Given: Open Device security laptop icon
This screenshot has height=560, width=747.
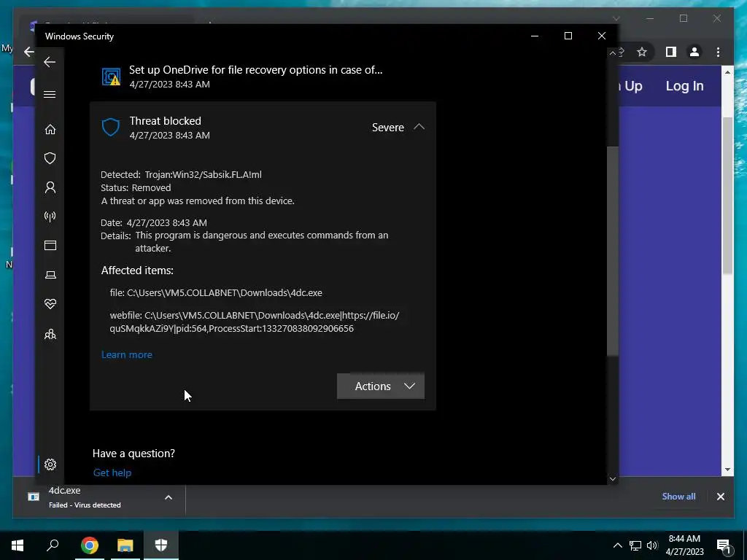Looking at the screenshot, I should 50,275.
